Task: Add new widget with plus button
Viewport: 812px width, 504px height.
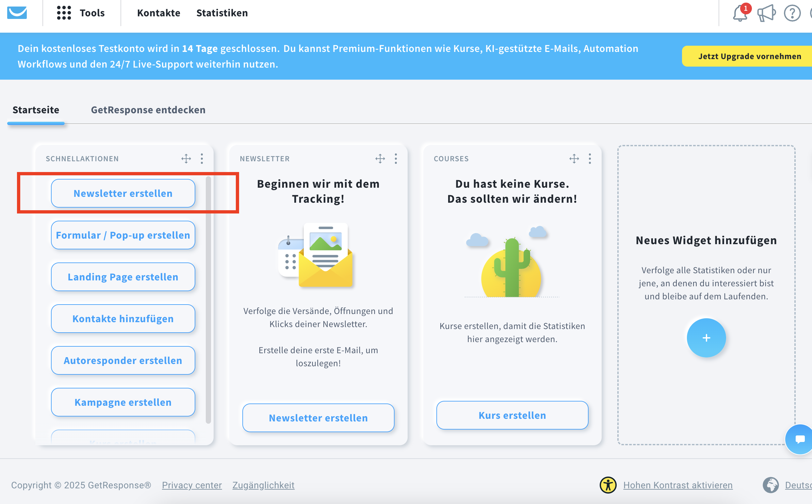Action: (x=706, y=338)
